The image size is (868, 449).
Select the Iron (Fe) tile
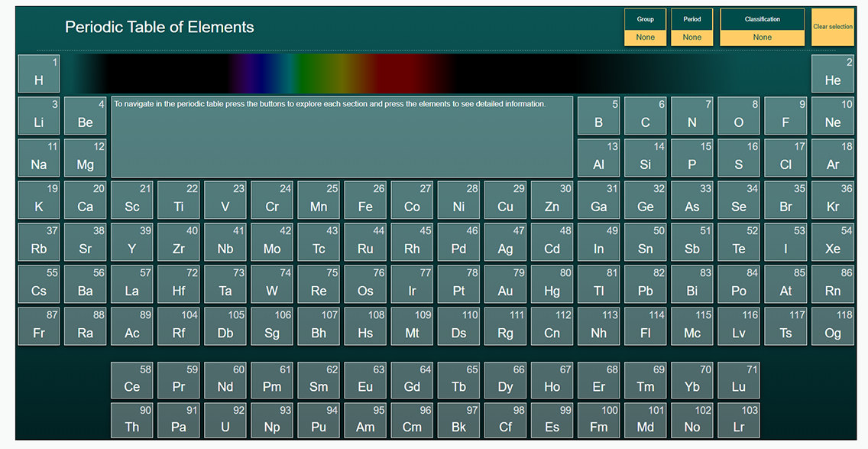365,200
